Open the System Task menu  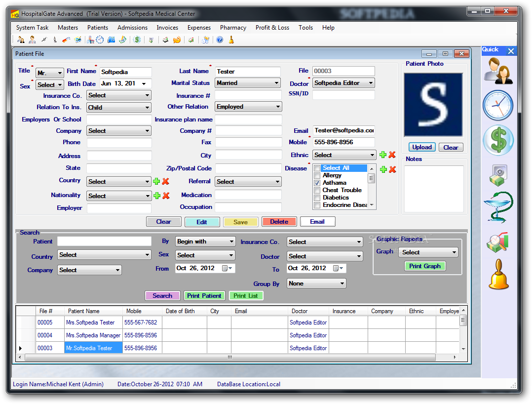click(x=32, y=28)
